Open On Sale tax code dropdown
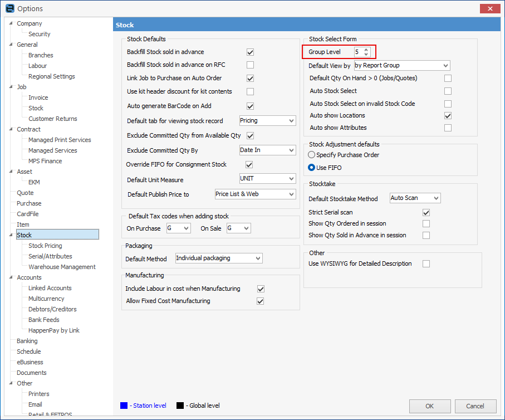Image resolution: width=505 pixels, height=420 pixels. click(x=239, y=228)
